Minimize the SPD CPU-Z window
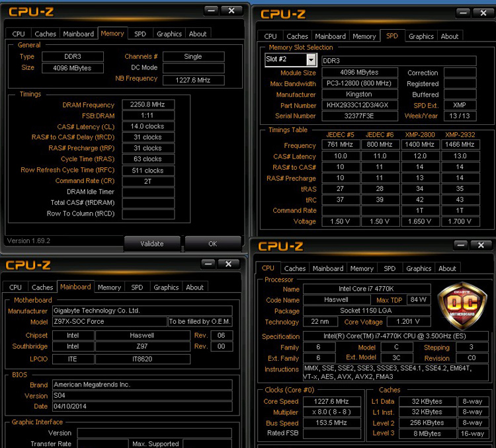Viewport: 496px width, 448px height. [x=463, y=13]
